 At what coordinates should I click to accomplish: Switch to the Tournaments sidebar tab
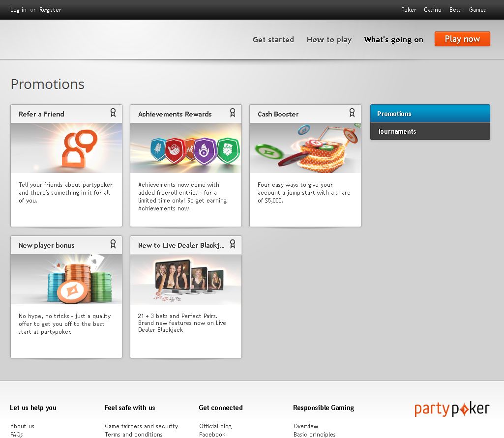pyautogui.click(x=430, y=131)
